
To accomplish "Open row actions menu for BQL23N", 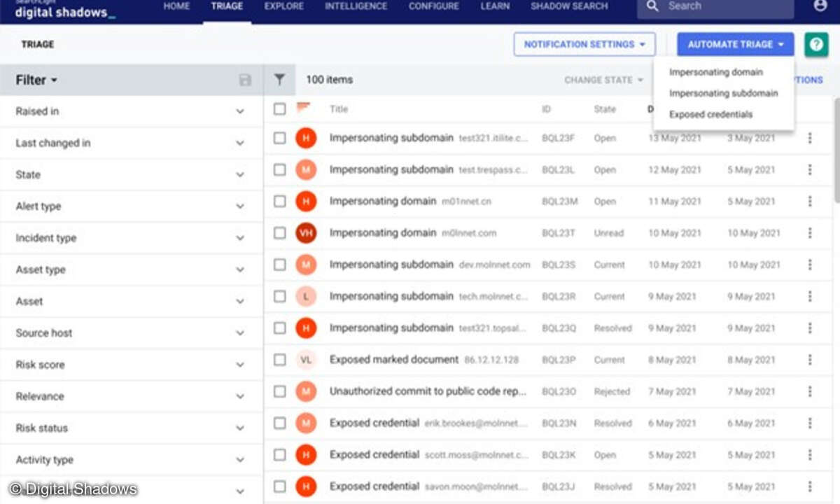I will [x=810, y=423].
